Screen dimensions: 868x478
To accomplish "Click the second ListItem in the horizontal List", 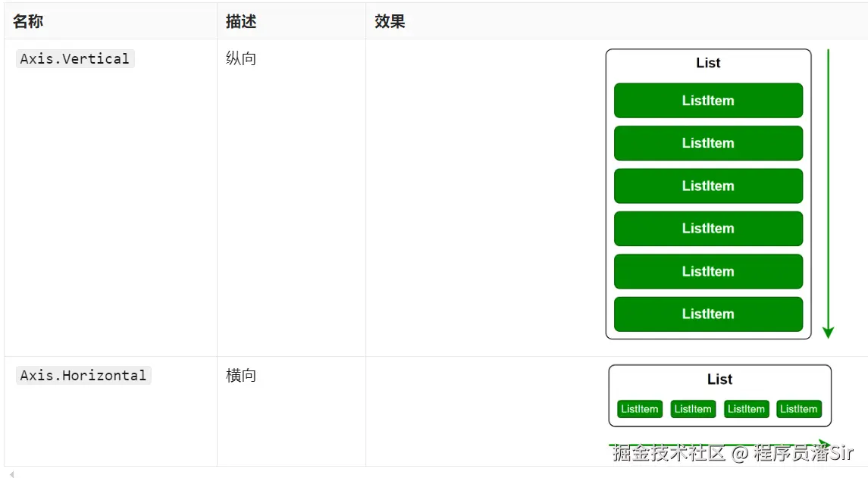I will 692,409.
